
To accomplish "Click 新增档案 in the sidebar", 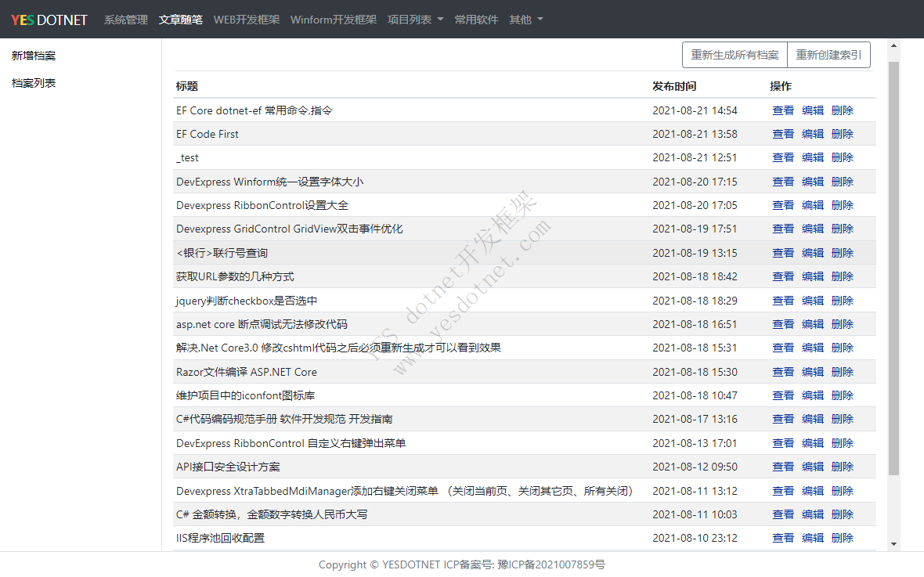I will [x=34, y=56].
